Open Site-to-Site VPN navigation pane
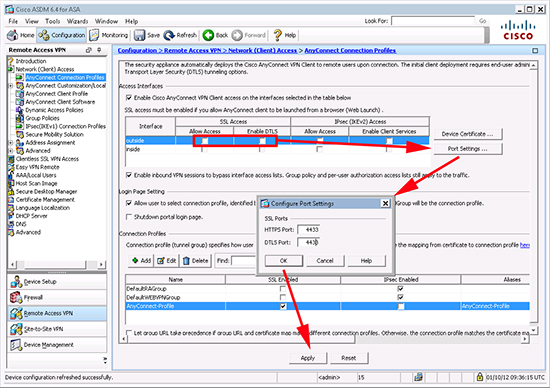The image size is (550, 388). click(57, 329)
